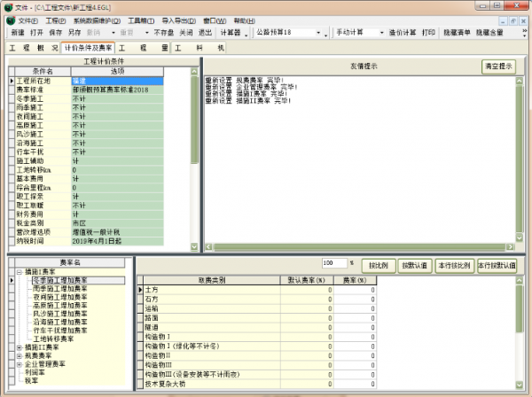Click down arrow of the rate table scrollbar

click(520, 385)
